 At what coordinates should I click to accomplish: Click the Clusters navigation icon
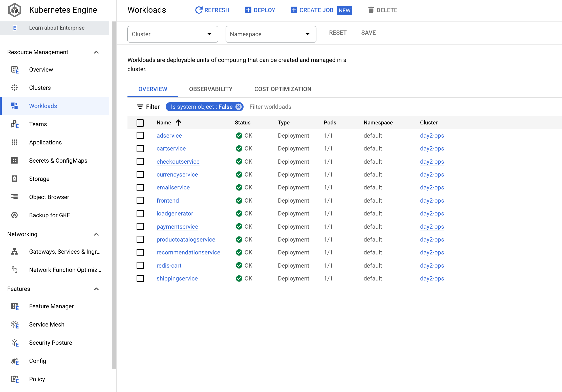click(x=14, y=88)
